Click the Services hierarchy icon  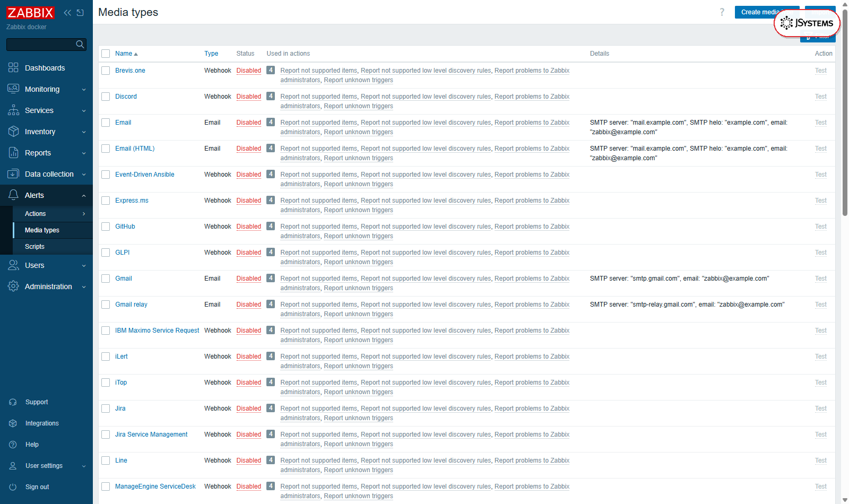(13, 110)
